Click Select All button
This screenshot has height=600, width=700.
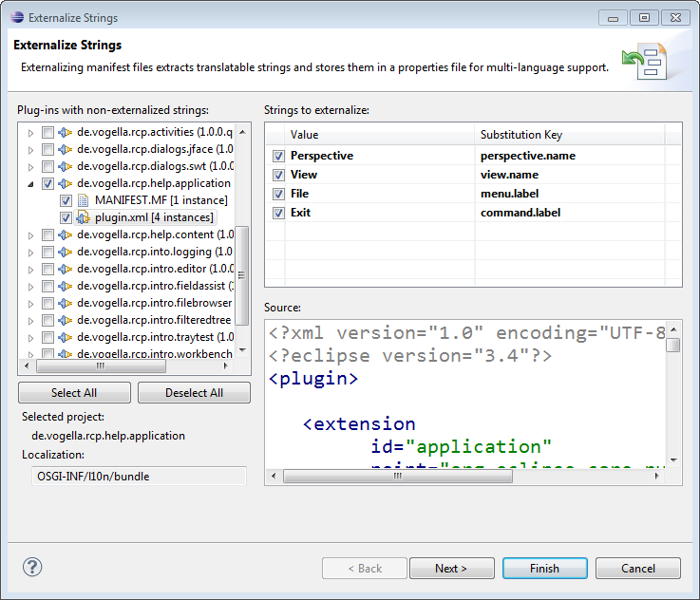[74, 393]
